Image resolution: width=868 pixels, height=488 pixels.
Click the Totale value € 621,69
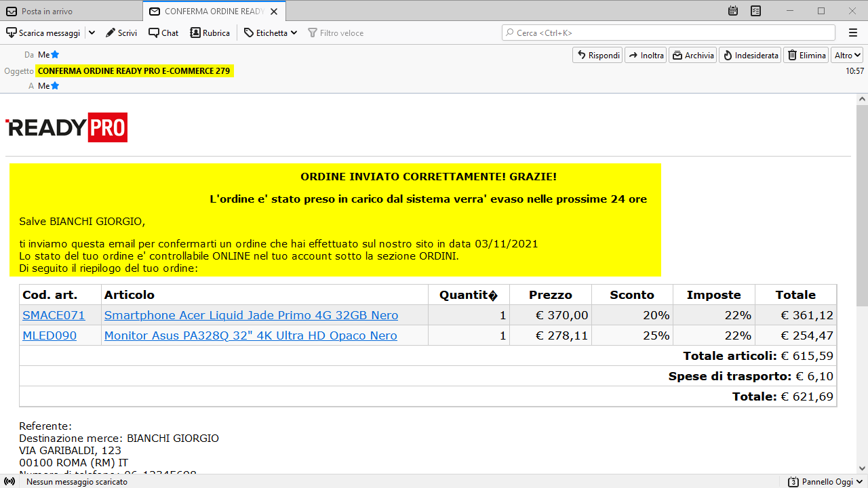[x=806, y=396]
